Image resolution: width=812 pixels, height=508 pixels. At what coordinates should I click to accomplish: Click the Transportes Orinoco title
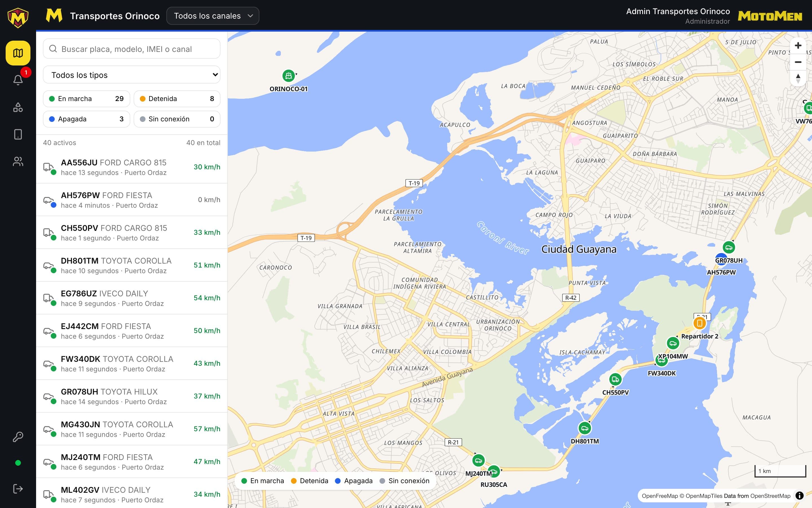point(115,16)
